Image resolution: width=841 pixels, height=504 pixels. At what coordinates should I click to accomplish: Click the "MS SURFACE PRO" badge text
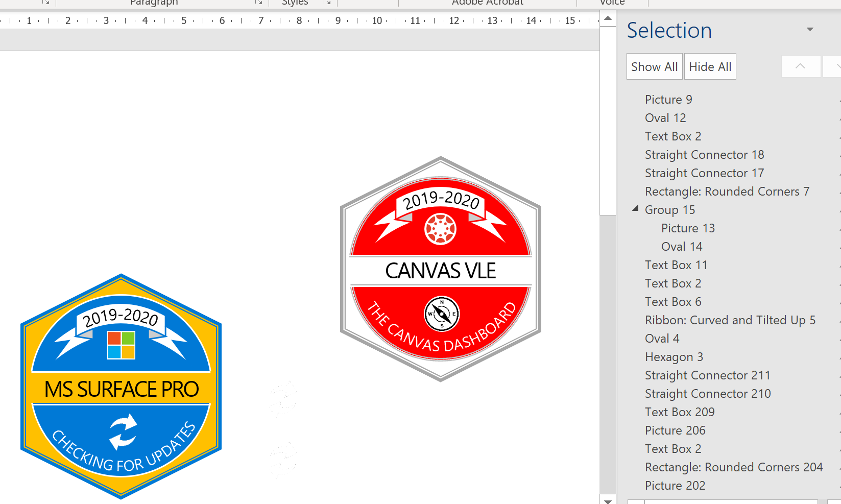tap(122, 389)
